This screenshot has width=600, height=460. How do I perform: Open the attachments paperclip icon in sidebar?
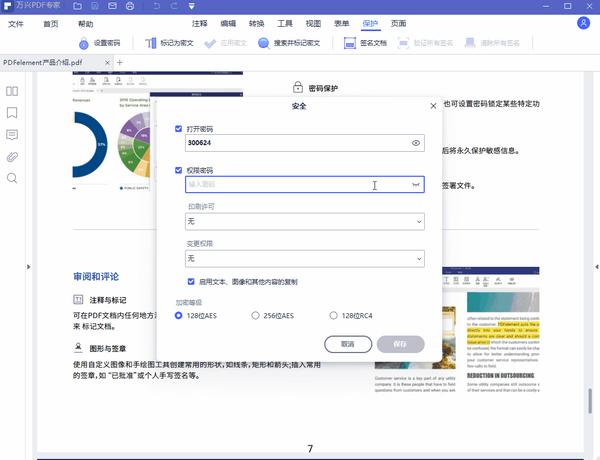click(12, 157)
